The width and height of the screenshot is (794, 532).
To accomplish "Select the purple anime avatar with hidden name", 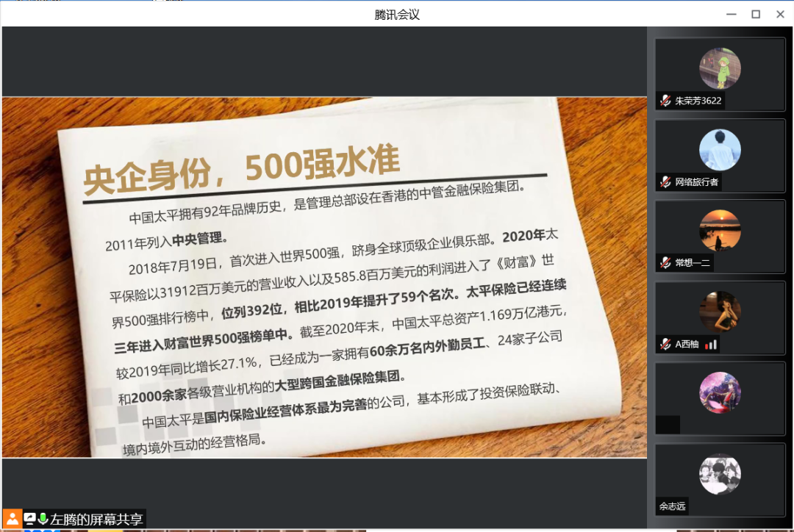I will [x=720, y=393].
